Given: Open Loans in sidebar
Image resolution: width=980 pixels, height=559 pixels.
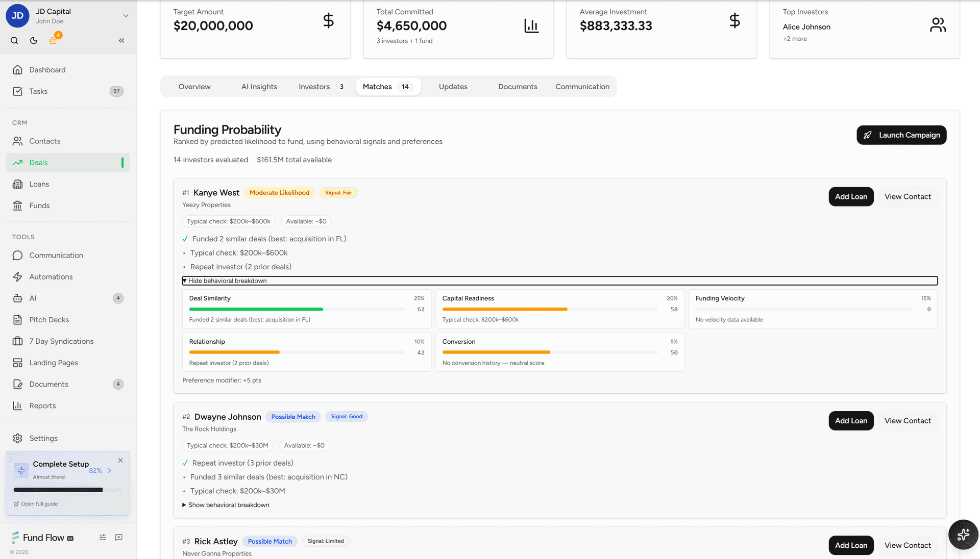Looking at the screenshot, I should [68, 184].
